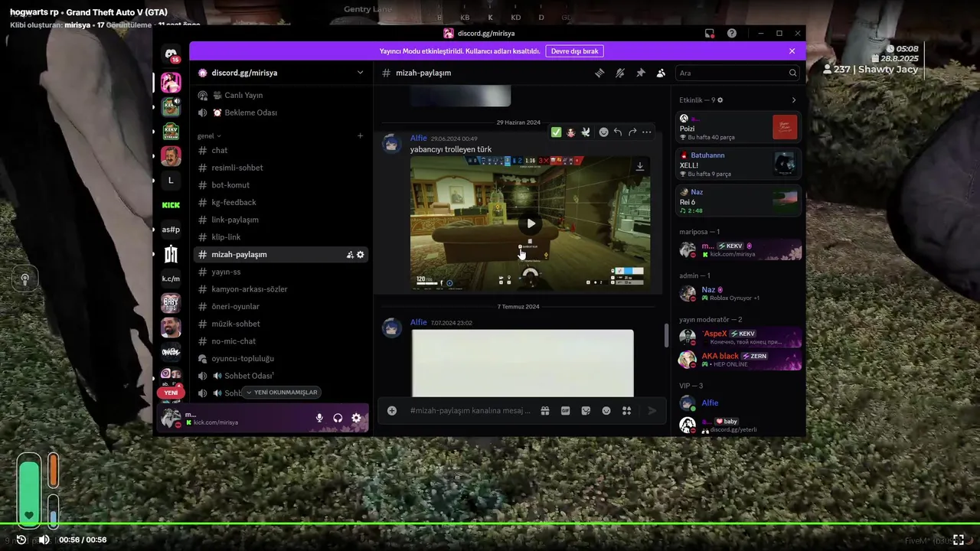This screenshot has width=980, height=551.
Task: Click invite people icon on mizah-paylaşım
Action: (x=350, y=254)
